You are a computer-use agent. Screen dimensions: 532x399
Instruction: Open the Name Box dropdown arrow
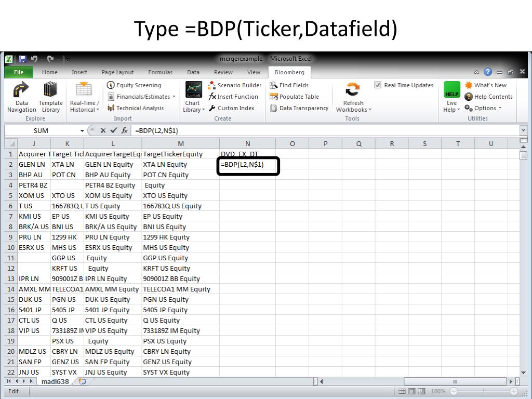(82, 130)
